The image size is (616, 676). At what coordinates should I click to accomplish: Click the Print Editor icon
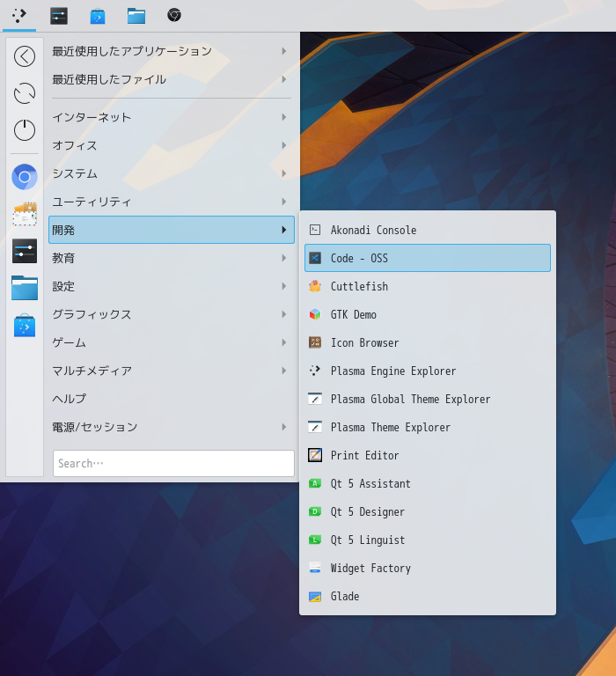315,455
